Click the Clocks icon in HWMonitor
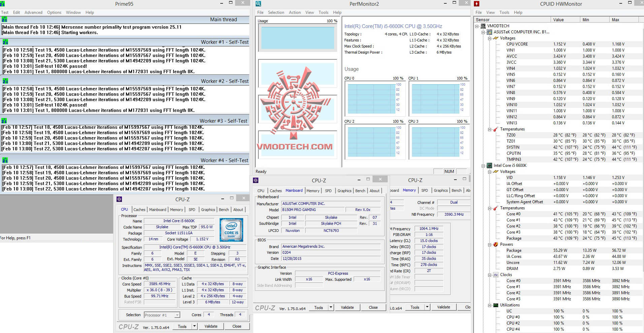The image size is (644, 333). pyautogui.click(x=496, y=275)
